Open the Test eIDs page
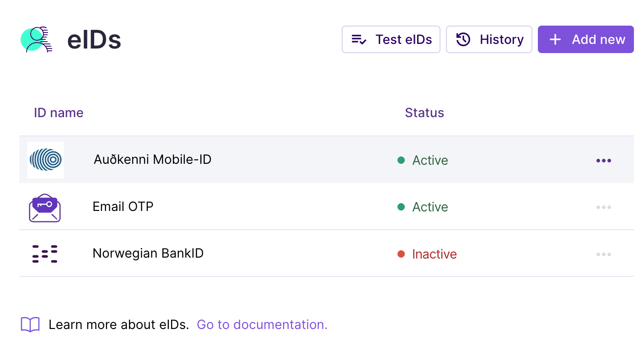This screenshot has height=356, width=644. pos(391,40)
